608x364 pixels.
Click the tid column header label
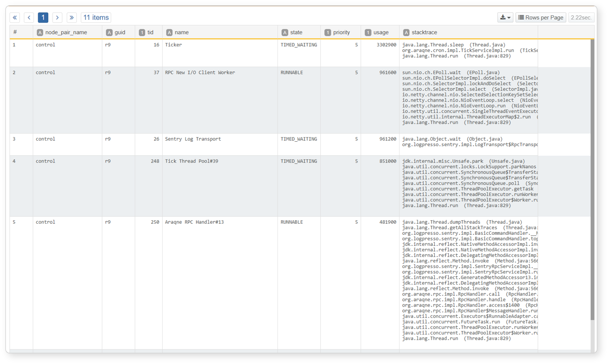151,32
